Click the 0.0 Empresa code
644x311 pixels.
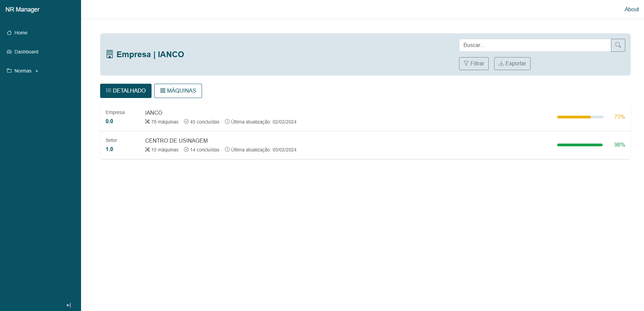click(109, 121)
